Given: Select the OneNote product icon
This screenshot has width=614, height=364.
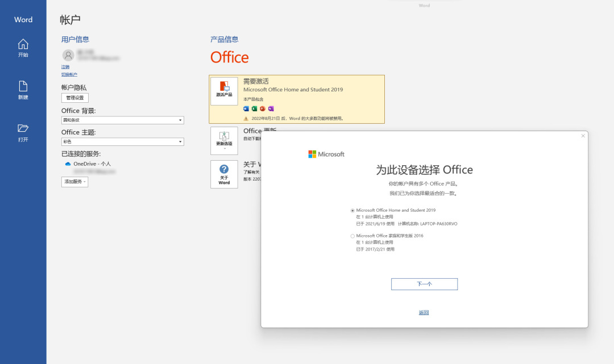Looking at the screenshot, I should pos(271,108).
